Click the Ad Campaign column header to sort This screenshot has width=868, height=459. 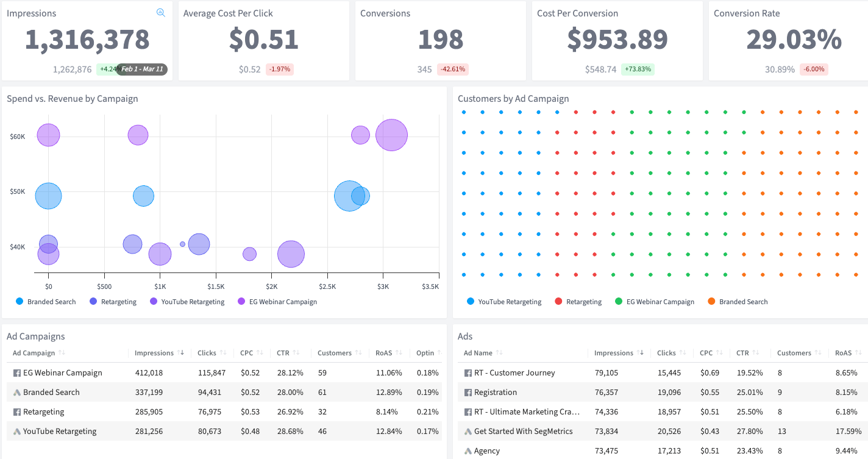(34, 353)
